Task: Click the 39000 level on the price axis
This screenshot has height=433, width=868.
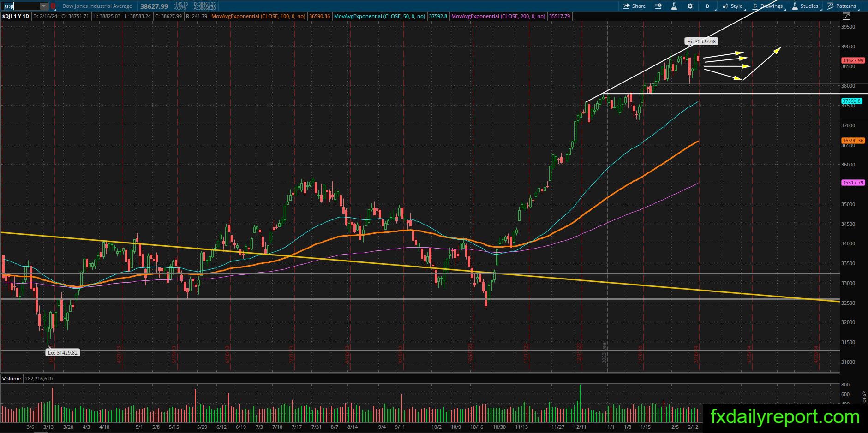Action: click(x=848, y=47)
